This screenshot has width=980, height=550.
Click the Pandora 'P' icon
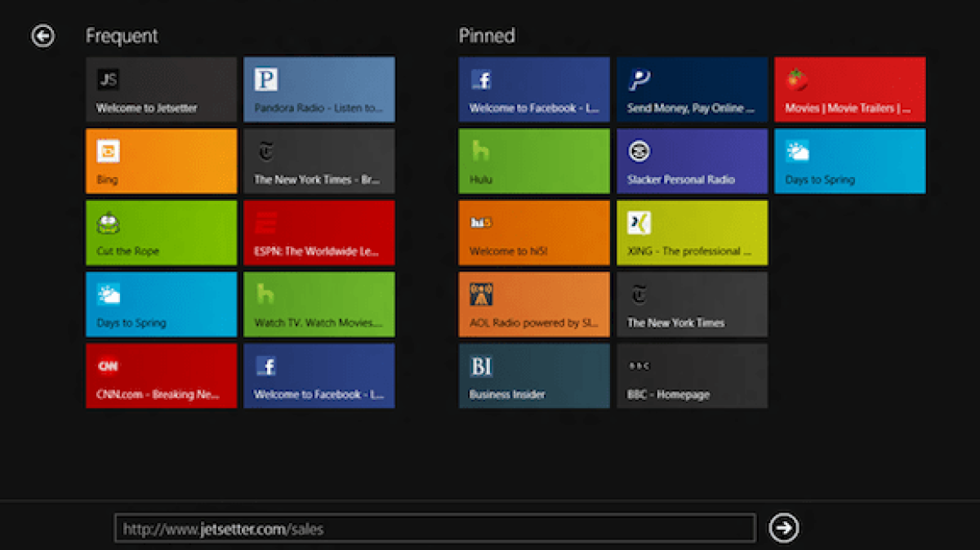click(x=266, y=79)
